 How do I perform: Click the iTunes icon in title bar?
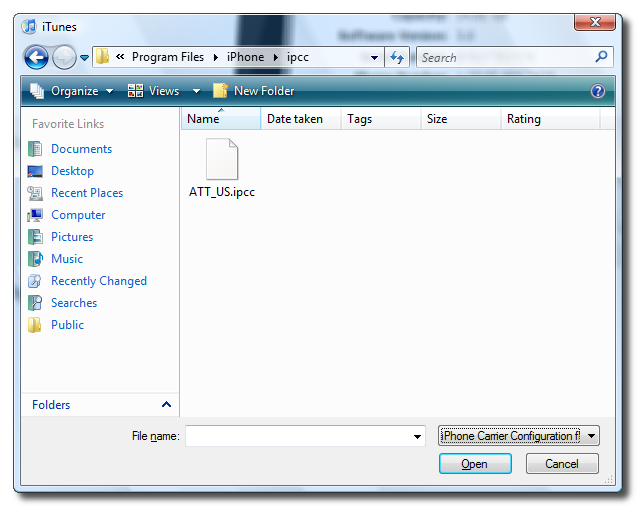tap(29, 26)
